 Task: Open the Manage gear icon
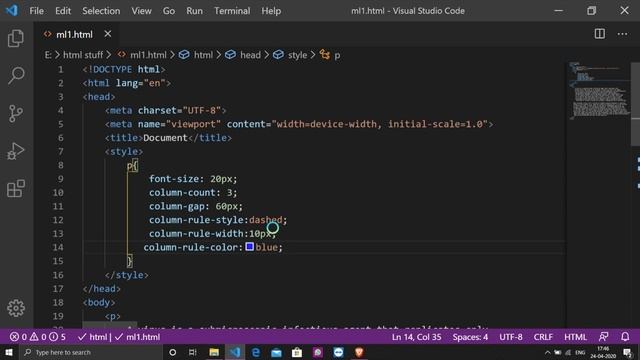pyautogui.click(x=16, y=308)
